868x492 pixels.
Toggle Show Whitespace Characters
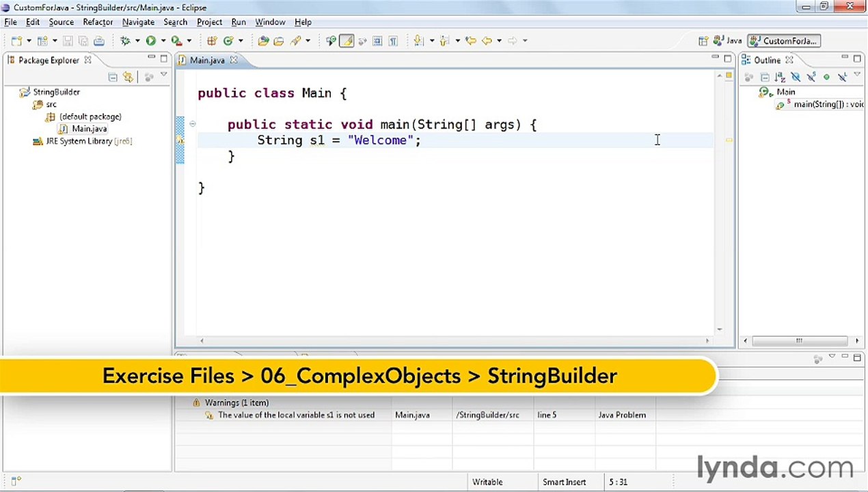393,41
